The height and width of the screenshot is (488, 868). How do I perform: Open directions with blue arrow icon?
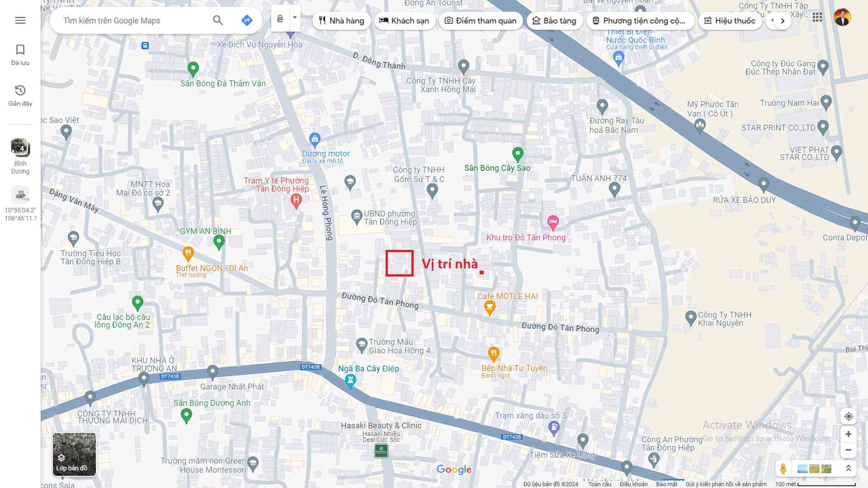click(x=247, y=20)
